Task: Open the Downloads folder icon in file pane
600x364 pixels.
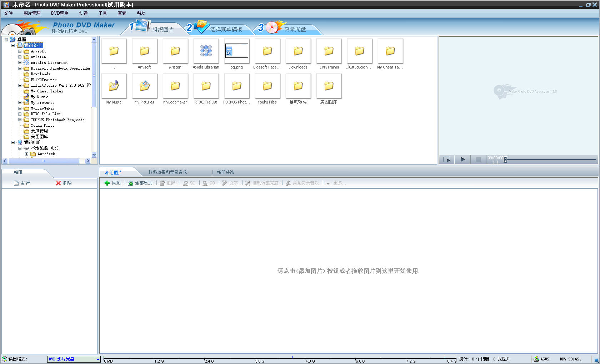Action: click(x=298, y=51)
